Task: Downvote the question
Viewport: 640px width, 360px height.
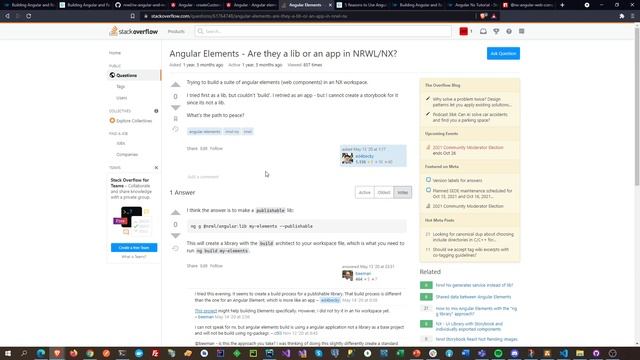Action: [176, 108]
